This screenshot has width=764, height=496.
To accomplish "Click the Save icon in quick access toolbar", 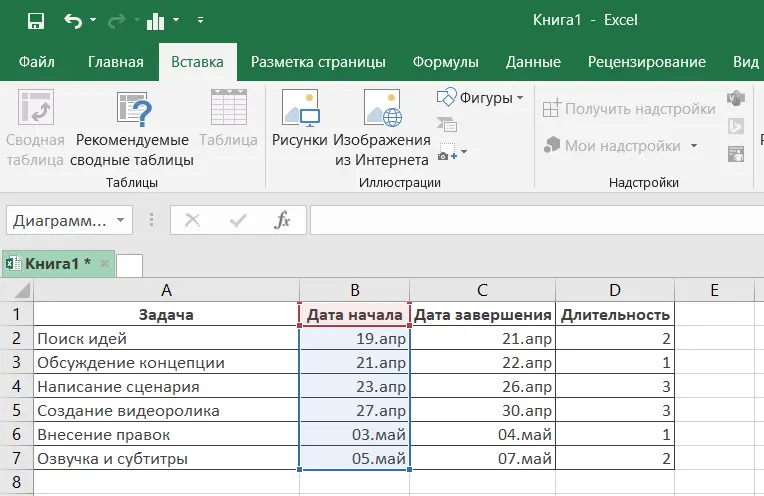I will [x=36, y=20].
